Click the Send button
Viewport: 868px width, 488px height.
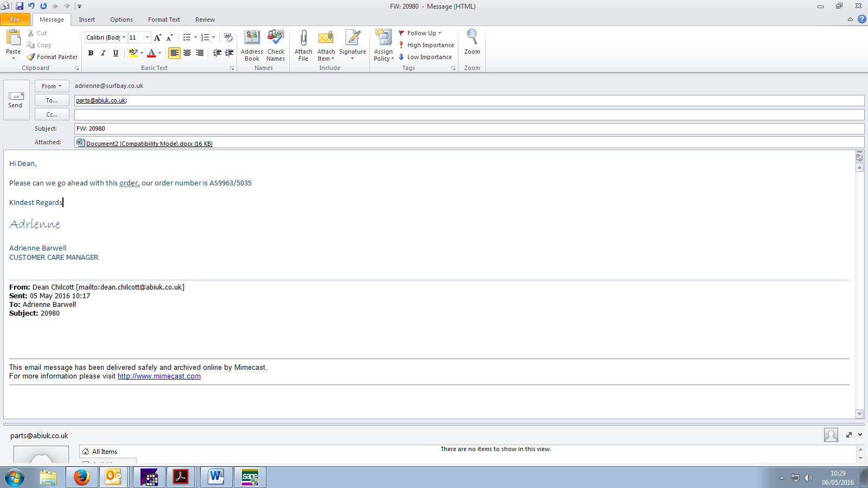pyautogui.click(x=16, y=100)
